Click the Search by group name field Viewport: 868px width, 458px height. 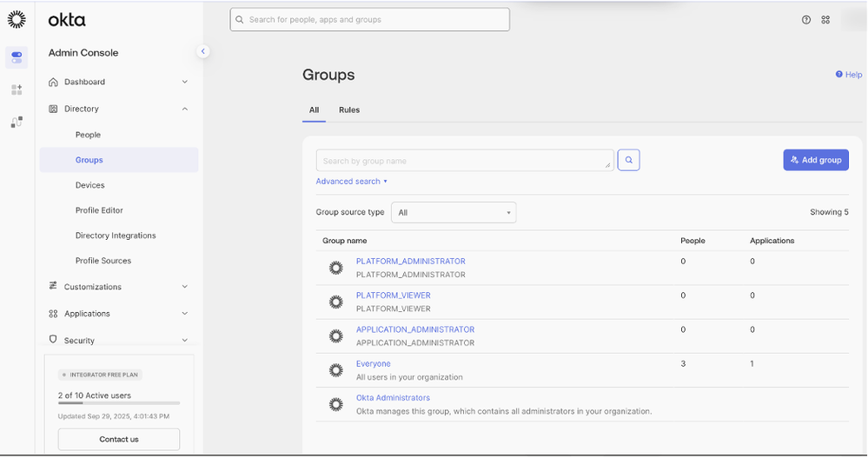465,161
